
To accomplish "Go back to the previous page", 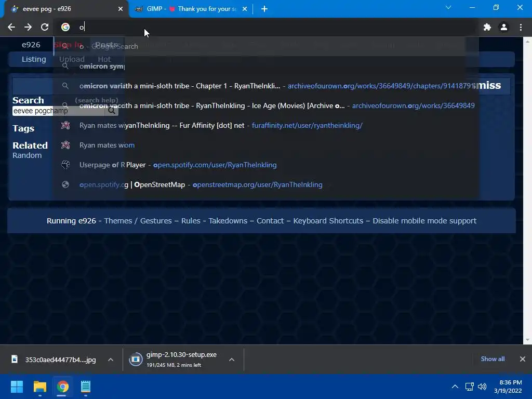I will coord(11,27).
